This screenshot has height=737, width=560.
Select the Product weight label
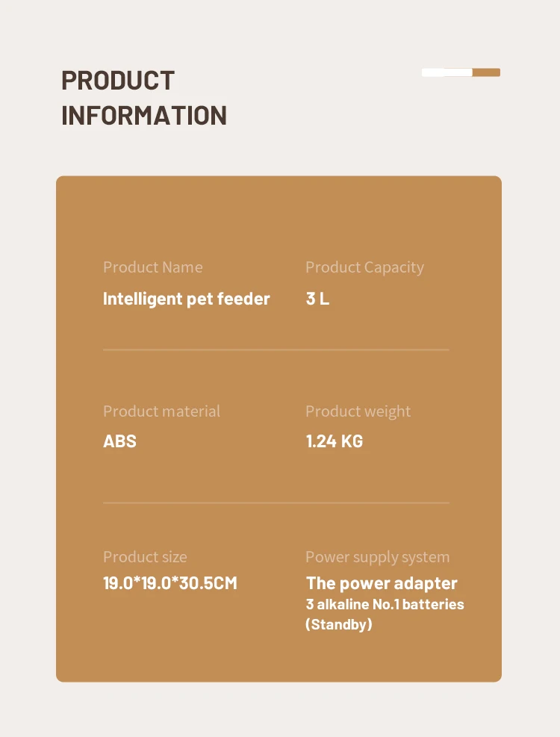(x=358, y=411)
